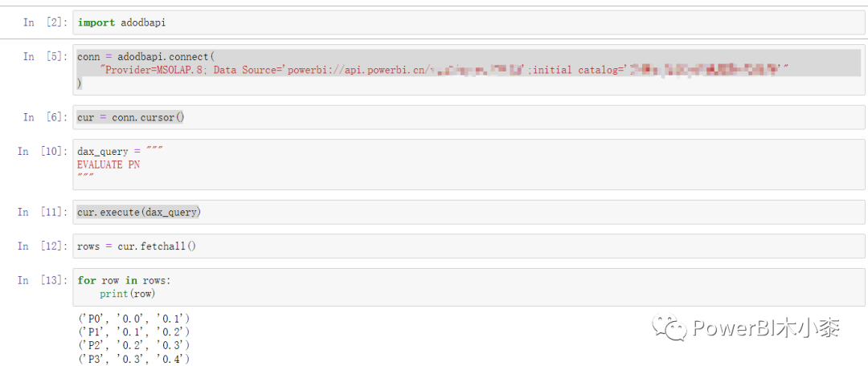Click the ('P3', '0.3', '0.4') output row

click(133, 360)
